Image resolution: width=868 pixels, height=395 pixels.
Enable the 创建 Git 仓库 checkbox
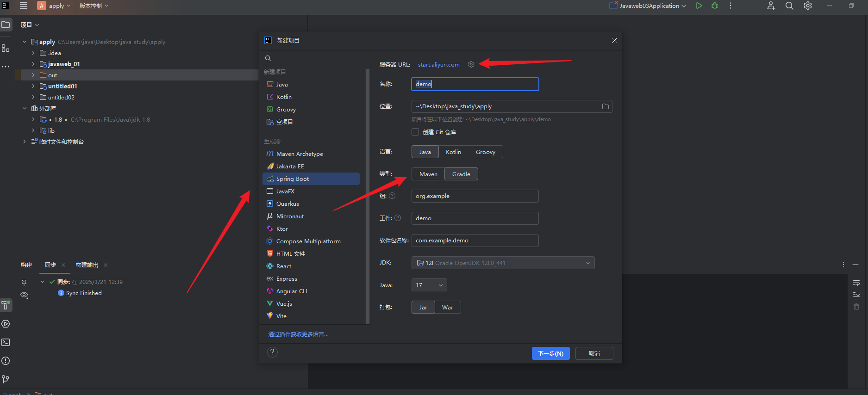pyautogui.click(x=415, y=132)
